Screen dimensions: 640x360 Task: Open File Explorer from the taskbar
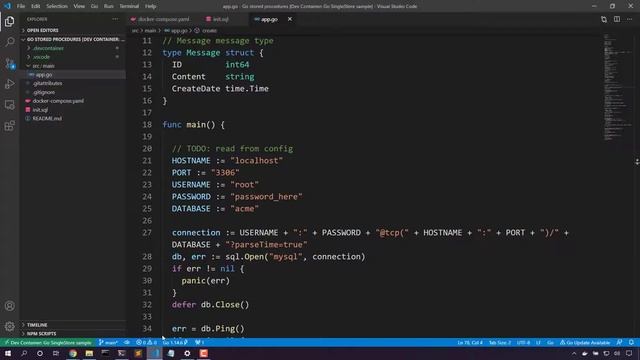coord(89,353)
